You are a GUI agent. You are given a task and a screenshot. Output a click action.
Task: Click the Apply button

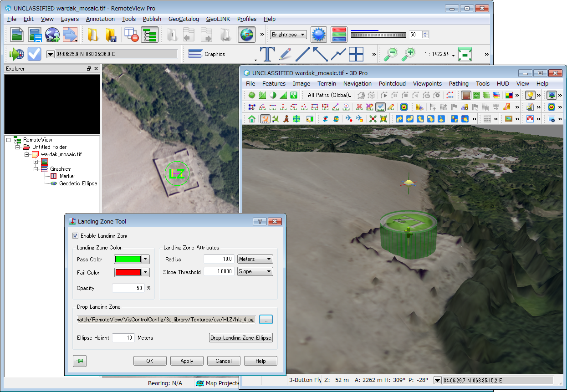(187, 361)
